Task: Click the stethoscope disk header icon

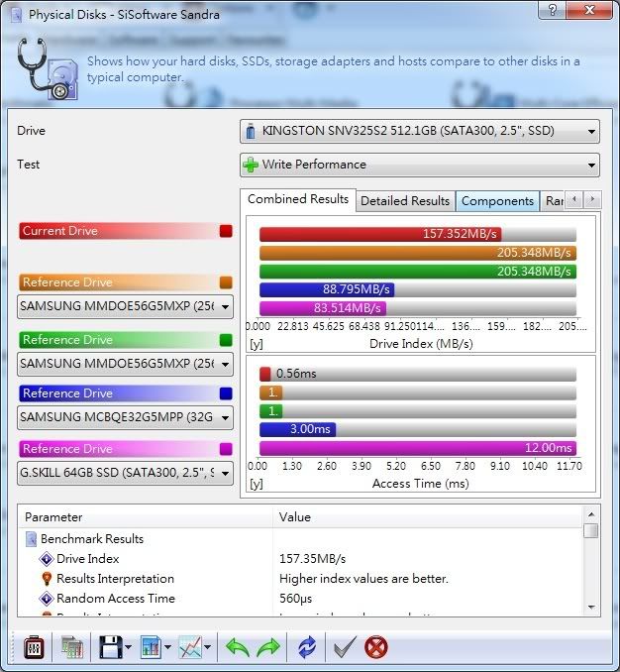Action: click(x=48, y=68)
